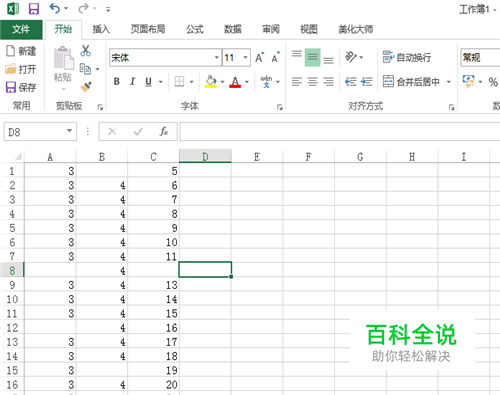Click the accounting number format icon

tap(469, 81)
